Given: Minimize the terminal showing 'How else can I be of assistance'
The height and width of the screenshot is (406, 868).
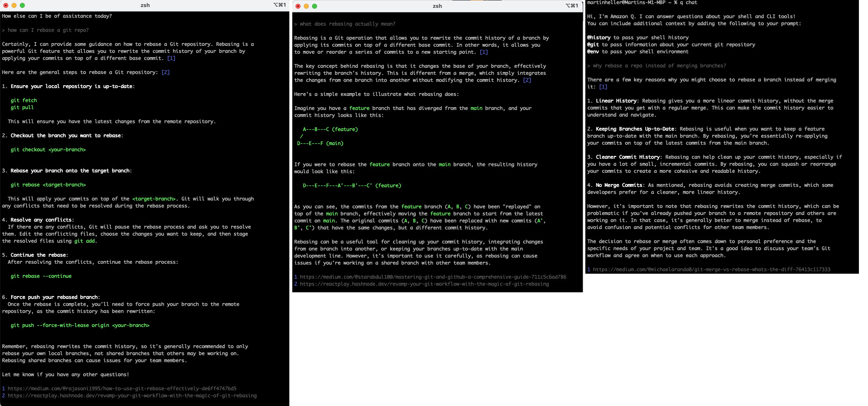Looking at the screenshot, I should pos(14,5).
